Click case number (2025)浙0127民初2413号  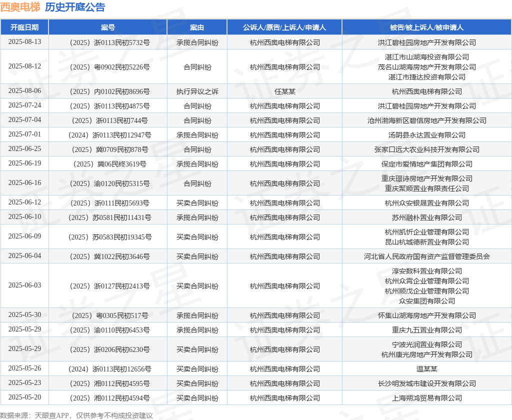tap(109, 286)
